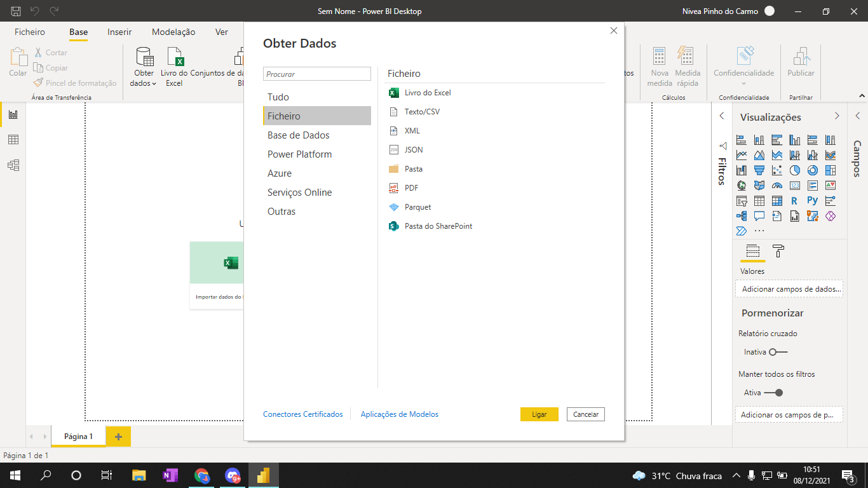This screenshot has height=488, width=868.
Task: Expand the Filtros pane
Action: [x=722, y=116]
